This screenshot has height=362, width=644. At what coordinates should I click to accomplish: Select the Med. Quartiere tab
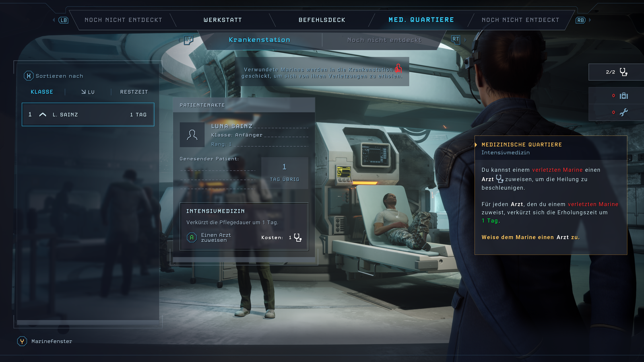pyautogui.click(x=421, y=20)
